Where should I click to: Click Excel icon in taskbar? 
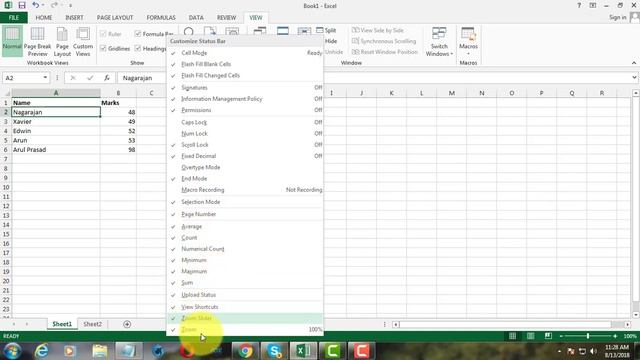pyautogui.click(x=303, y=351)
